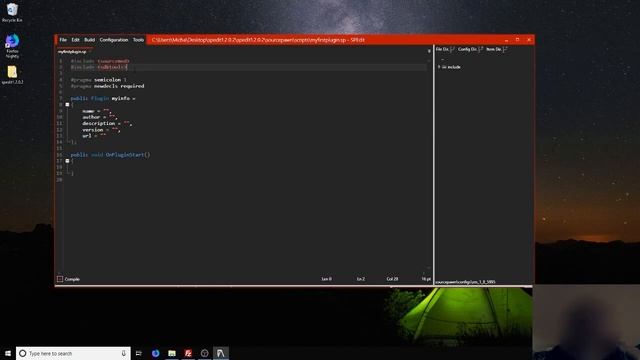Screen dimensions: 640x360
Task: Click the 'semicolon 1' pragma line
Action: coord(99,80)
